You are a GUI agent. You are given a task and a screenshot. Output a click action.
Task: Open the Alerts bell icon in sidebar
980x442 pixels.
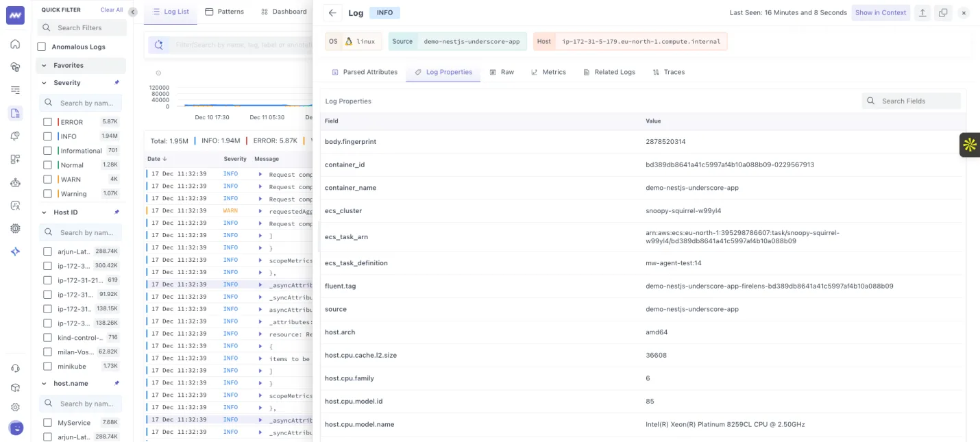tap(15, 136)
